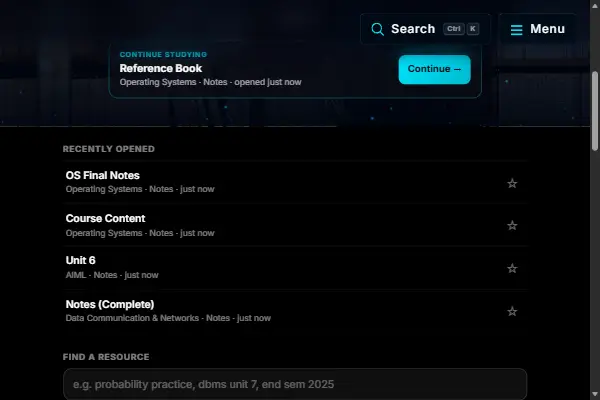
Task: Click the Find a Resource heading
Action: tap(106, 357)
